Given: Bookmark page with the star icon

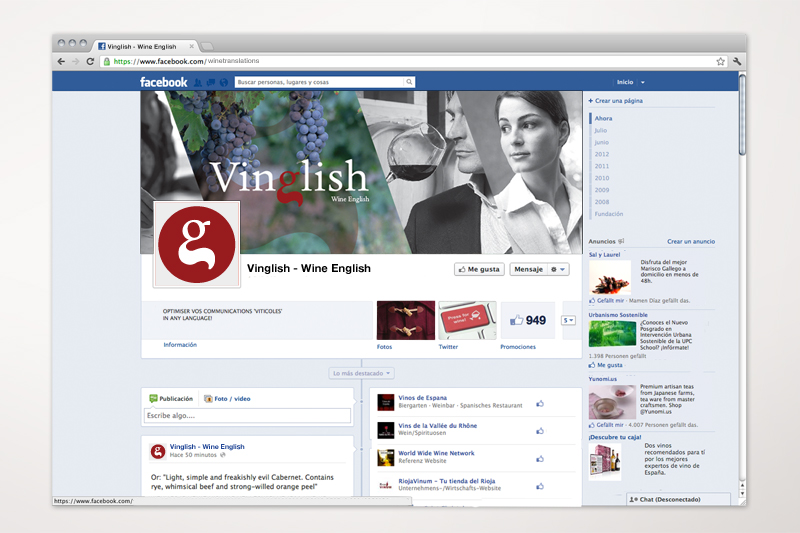Looking at the screenshot, I should [720, 61].
